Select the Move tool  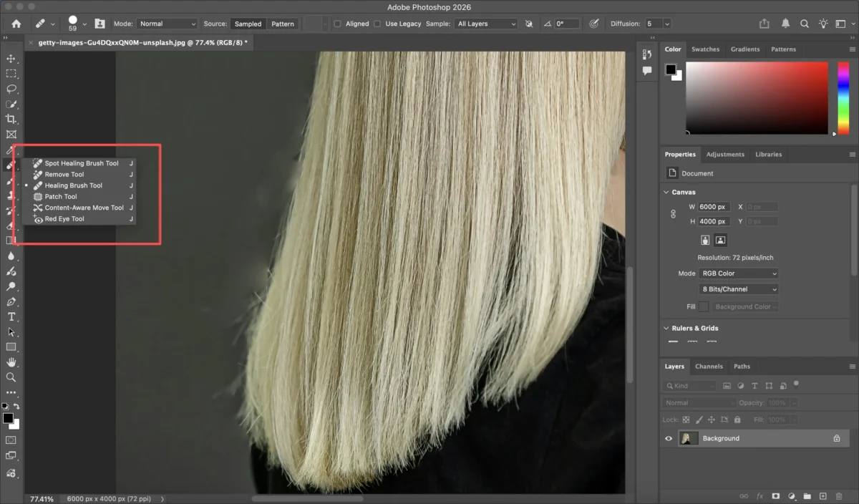(11, 59)
